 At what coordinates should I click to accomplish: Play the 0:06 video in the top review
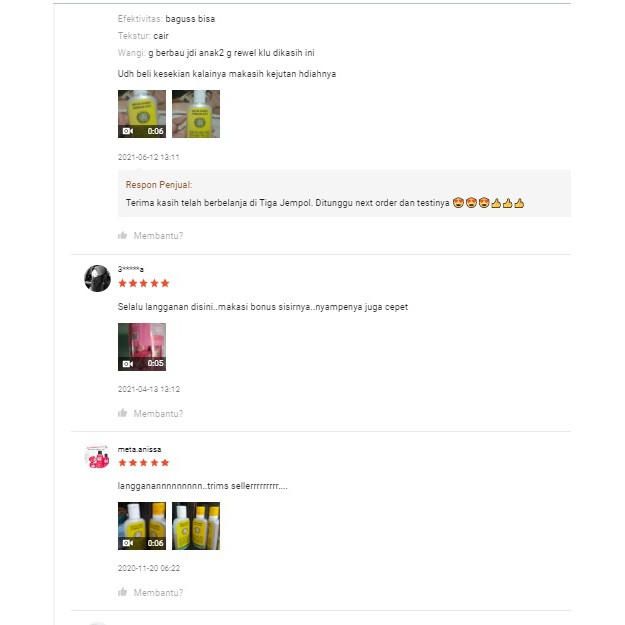point(142,114)
